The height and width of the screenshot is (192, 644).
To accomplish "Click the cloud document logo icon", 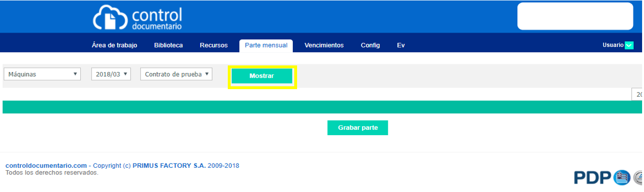I will (x=110, y=18).
